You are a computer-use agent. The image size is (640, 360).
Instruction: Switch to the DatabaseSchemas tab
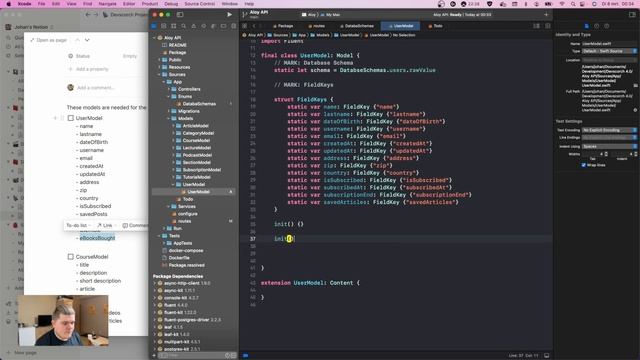pyautogui.click(x=357, y=26)
